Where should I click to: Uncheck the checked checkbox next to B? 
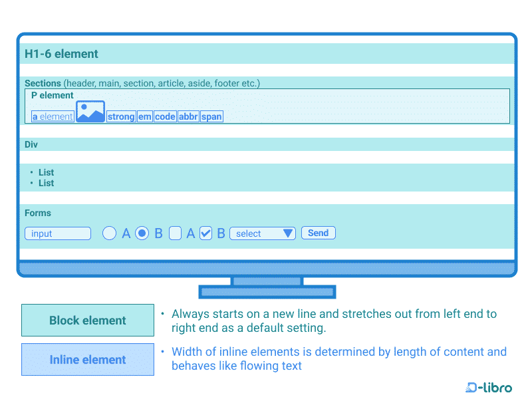coord(205,233)
